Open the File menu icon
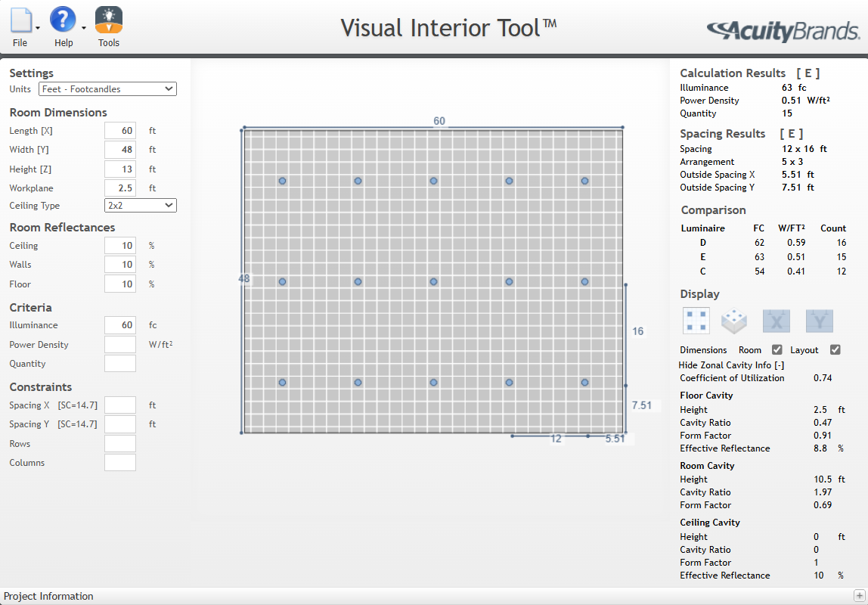Viewport: 868px width, 605px height. 22,20
